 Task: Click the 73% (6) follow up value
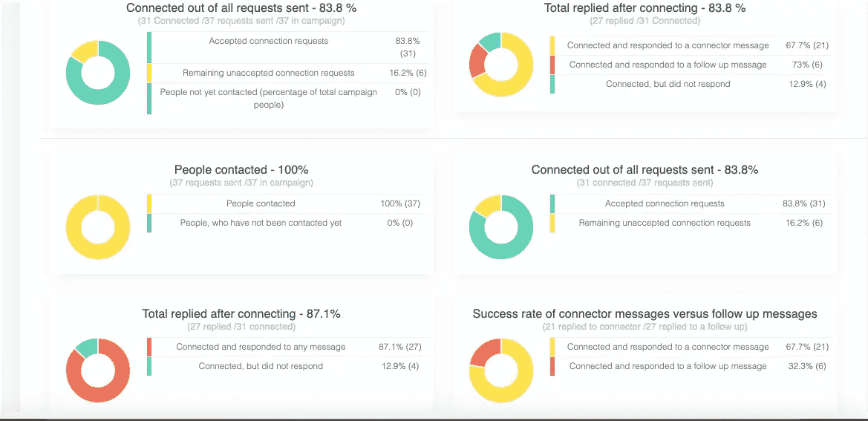pyautogui.click(x=806, y=65)
